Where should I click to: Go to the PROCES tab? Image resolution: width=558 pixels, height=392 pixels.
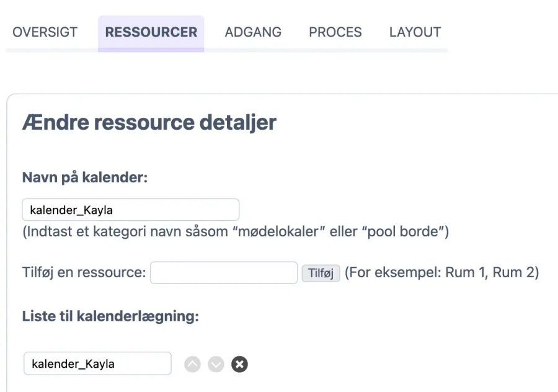pyautogui.click(x=335, y=32)
